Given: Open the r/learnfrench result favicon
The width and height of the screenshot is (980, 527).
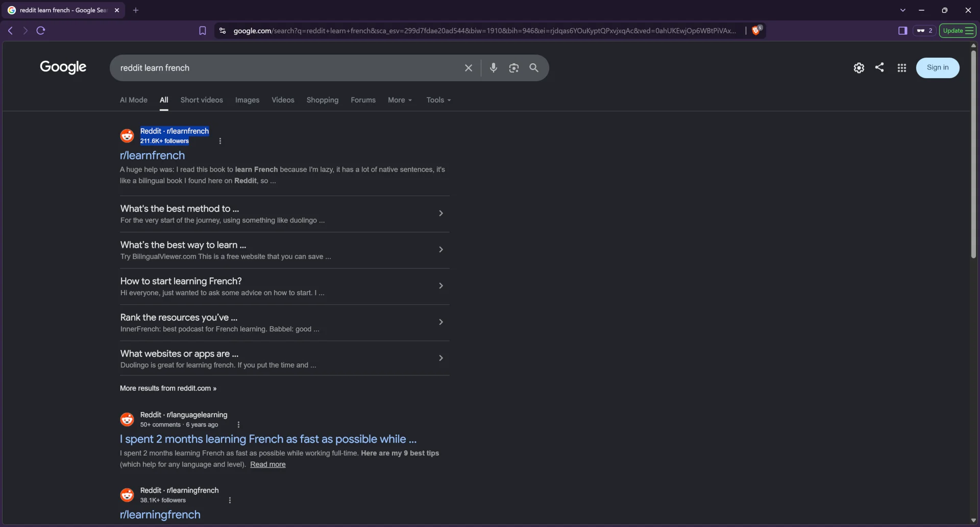Looking at the screenshot, I should point(127,136).
